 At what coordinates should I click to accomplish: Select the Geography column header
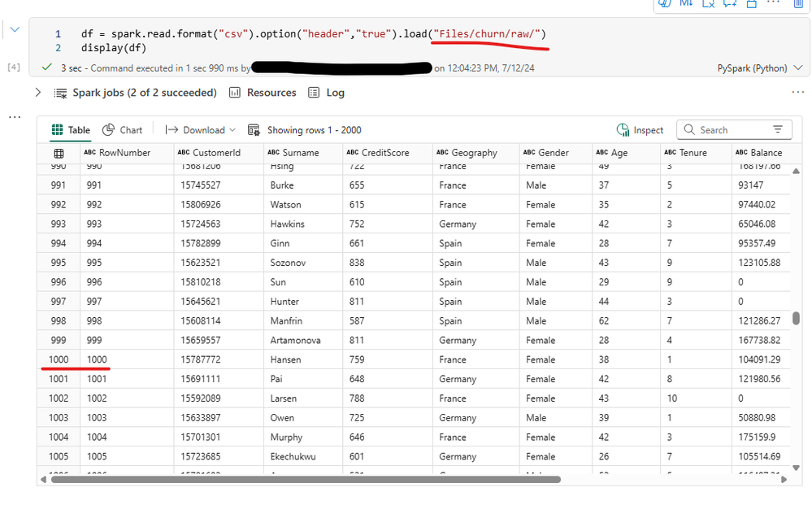[476, 153]
